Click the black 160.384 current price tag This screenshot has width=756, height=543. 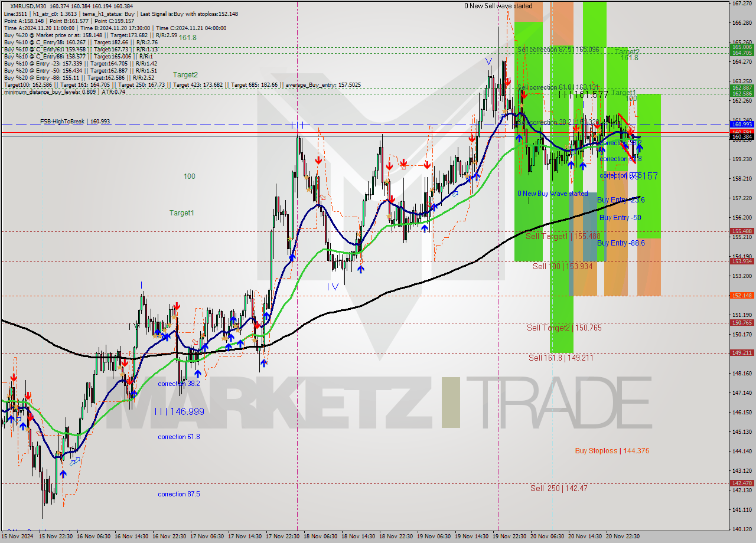click(742, 137)
